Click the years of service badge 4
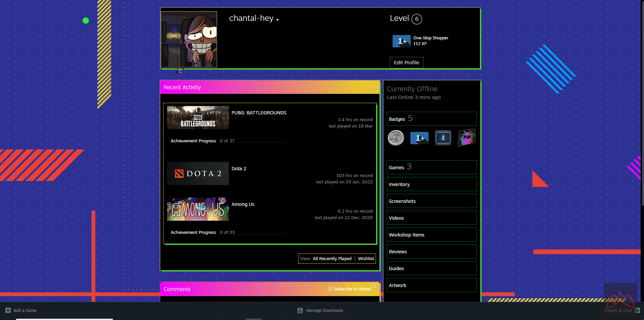This screenshot has height=320, width=644. coord(443,138)
